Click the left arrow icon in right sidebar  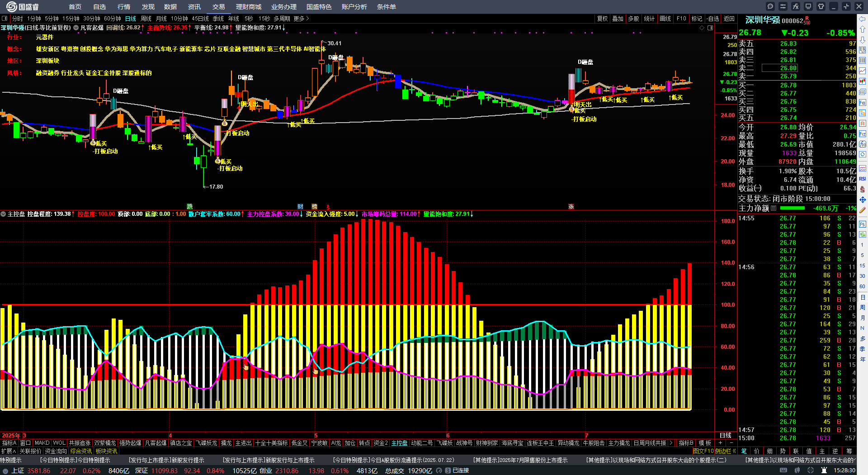coord(863,19)
